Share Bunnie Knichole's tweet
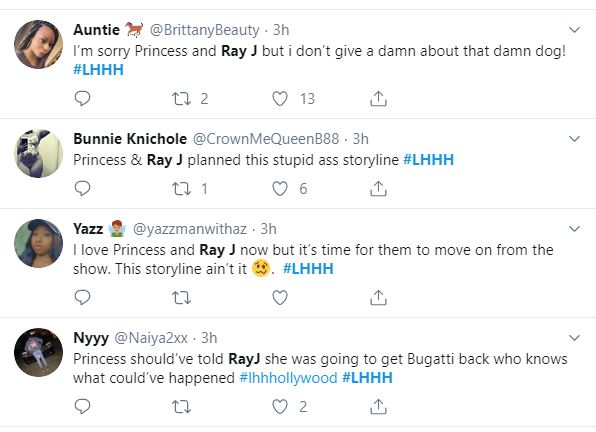Viewport: 596px width, 432px height. coord(378,188)
